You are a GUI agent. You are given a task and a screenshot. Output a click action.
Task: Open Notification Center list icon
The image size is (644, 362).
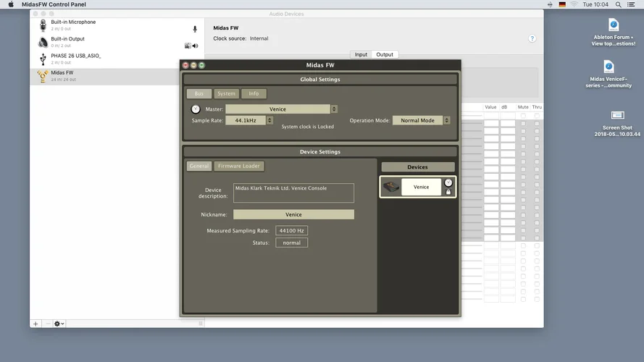[x=631, y=4]
